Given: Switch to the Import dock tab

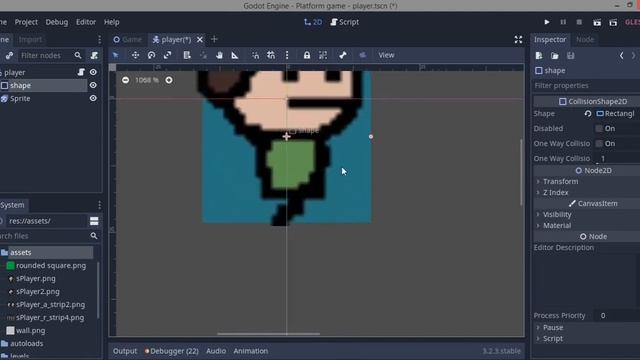Looking at the screenshot, I should pyautogui.click(x=30, y=40).
